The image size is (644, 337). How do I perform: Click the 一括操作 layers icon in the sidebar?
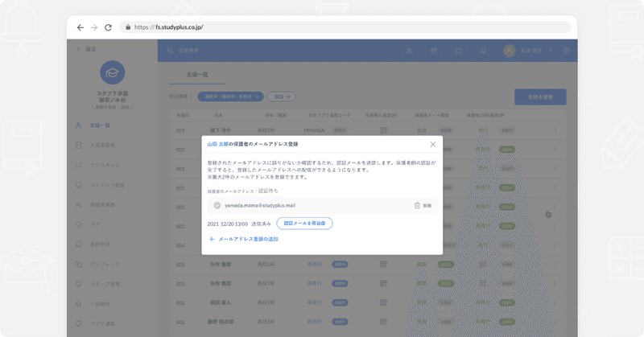pos(78,304)
